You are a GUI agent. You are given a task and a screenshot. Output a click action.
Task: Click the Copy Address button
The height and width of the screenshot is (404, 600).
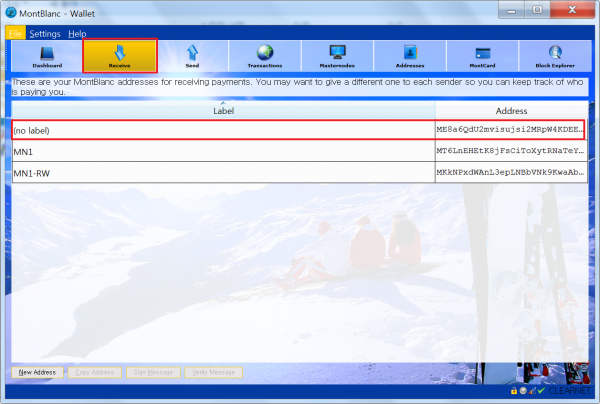coord(95,372)
